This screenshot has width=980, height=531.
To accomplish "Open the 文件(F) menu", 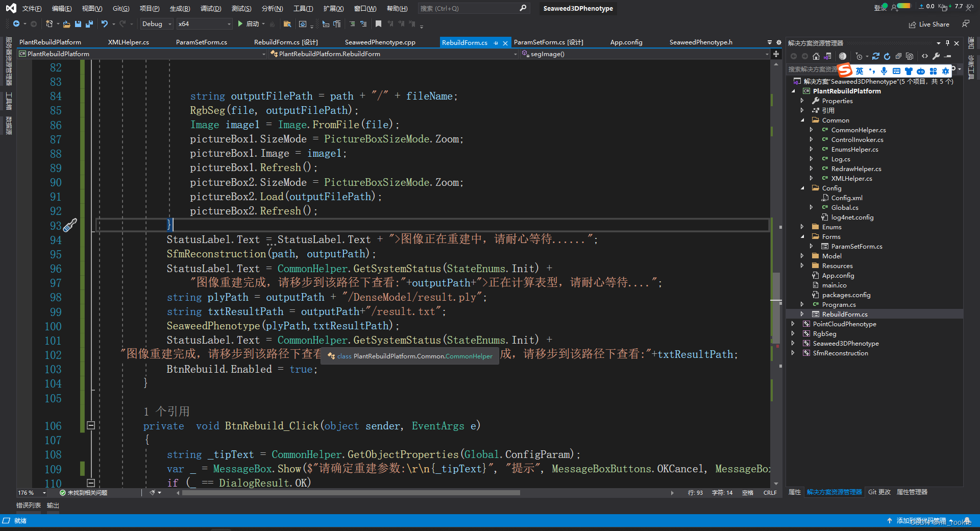I will coord(32,9).
